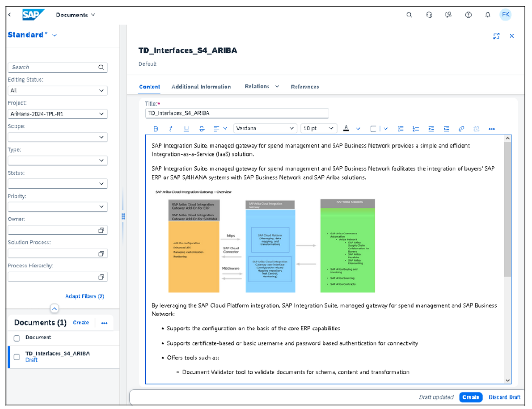
Task: Select the strikethrough formatting icon
Action: 202,129
